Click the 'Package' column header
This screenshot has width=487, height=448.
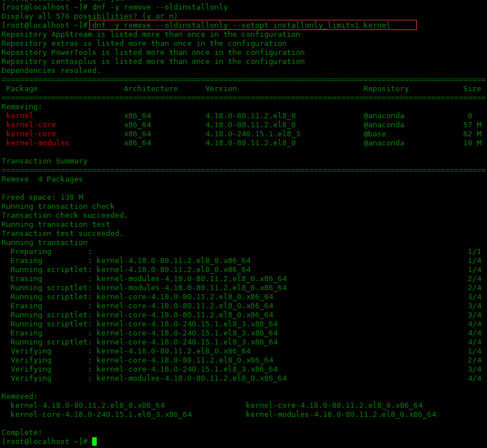[x=21, y=89]
